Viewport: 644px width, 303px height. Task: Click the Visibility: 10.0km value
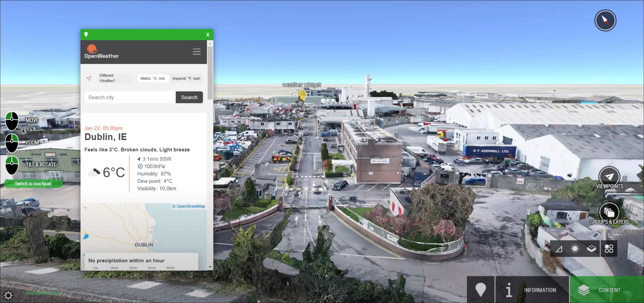[x=157, y=188]
